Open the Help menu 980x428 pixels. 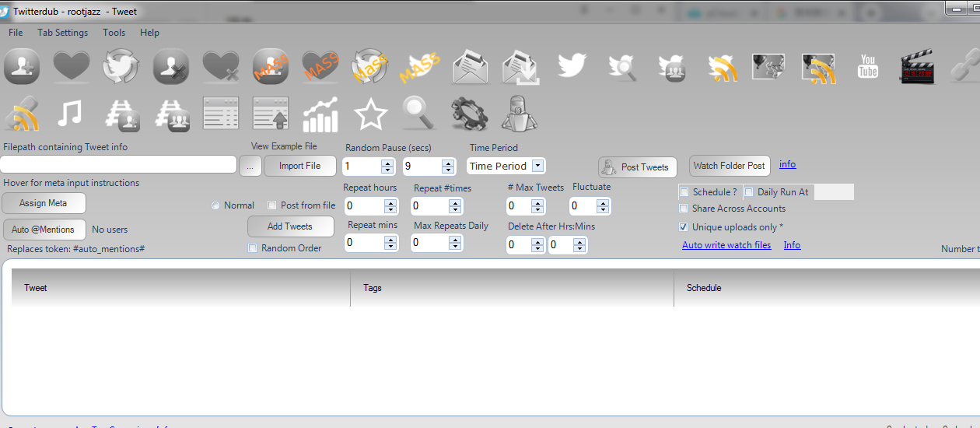pos(149,33)
